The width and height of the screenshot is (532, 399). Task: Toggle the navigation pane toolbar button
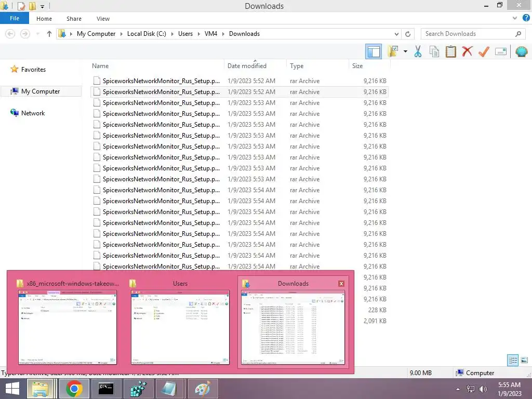374,51
